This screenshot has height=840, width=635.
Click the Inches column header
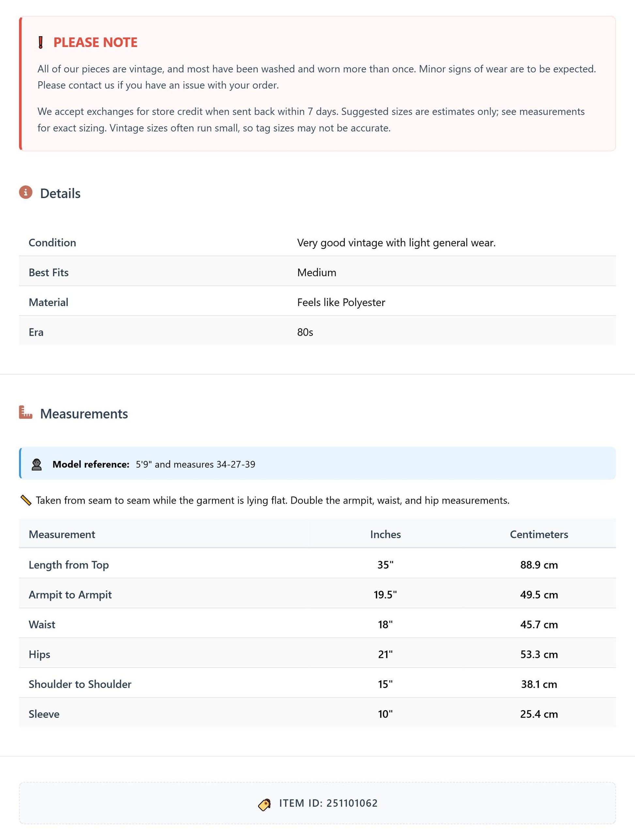(385, 535)
